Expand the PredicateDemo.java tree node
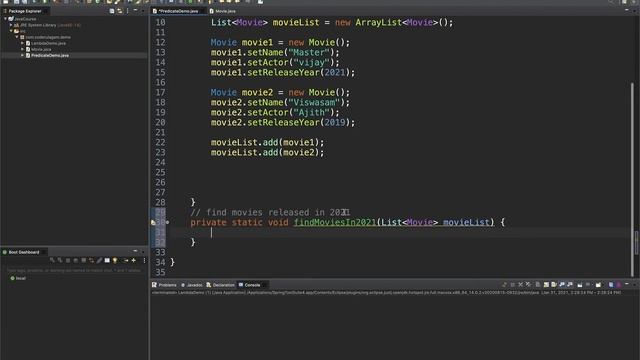Image resolution: width=640 pixels, height=360 pixels. point(22,56)
